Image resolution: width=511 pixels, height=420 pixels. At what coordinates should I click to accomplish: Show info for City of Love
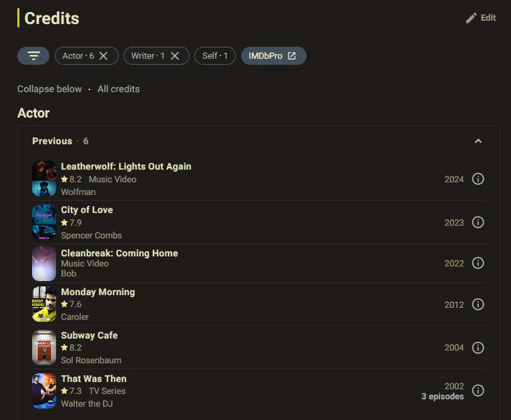coord(478,222)
